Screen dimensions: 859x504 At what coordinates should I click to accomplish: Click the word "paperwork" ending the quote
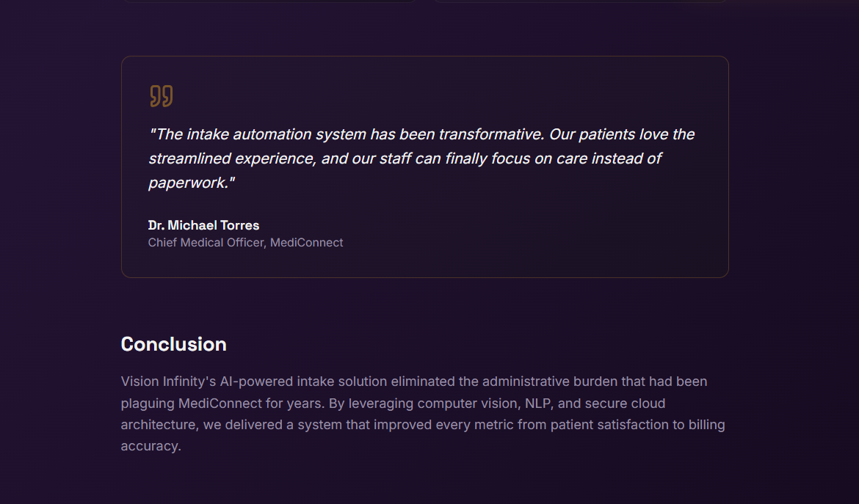(x=188, y=183)
